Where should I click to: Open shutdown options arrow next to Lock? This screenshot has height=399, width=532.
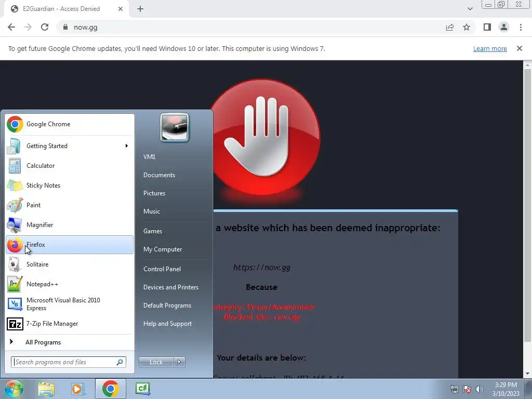pyautogui.click(x=179, y=362)
